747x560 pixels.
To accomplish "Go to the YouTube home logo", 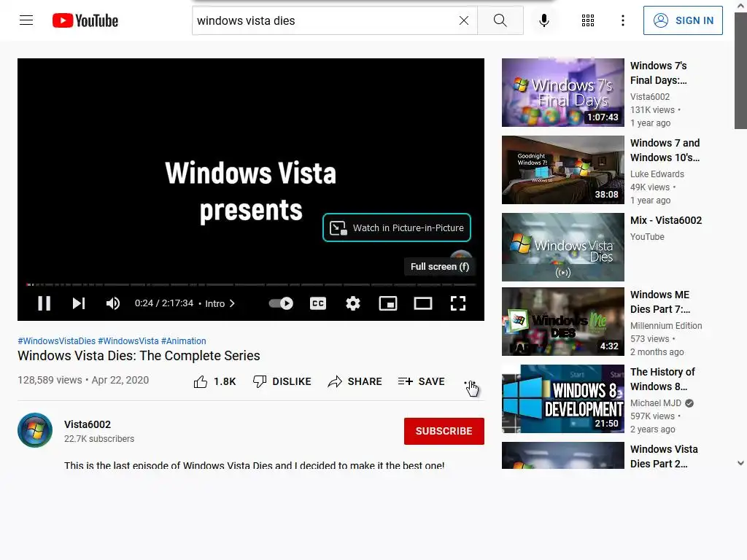I will pos(85,20).
